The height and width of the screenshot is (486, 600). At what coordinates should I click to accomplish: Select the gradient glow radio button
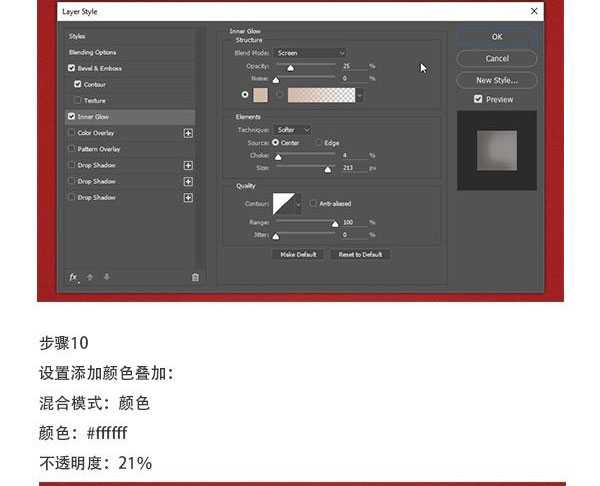click(x=279, y=94)
